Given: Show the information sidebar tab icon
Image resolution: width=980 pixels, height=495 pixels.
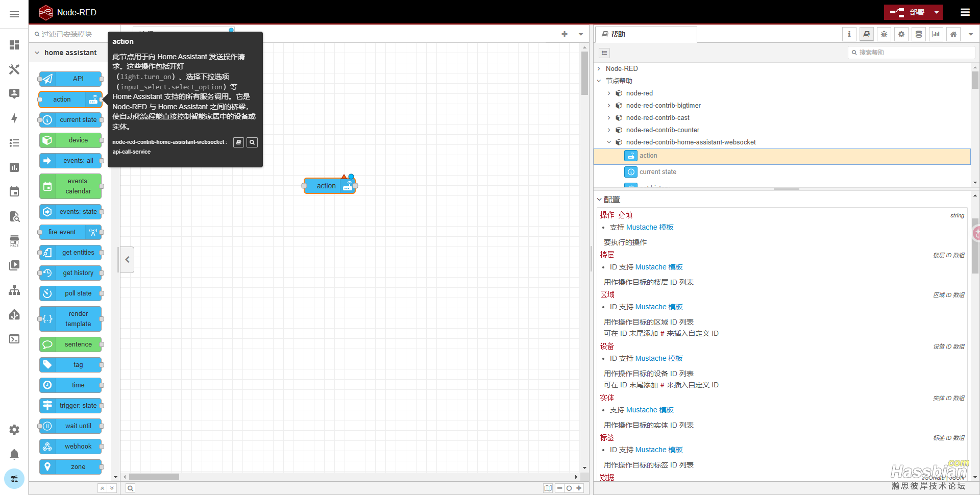Looking at the screenshot, I should pos(849,34).
